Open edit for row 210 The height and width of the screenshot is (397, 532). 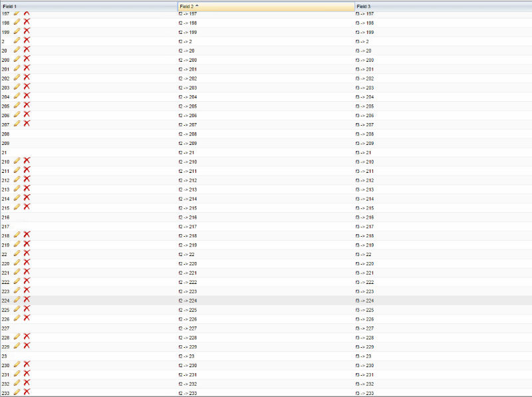coord(17,161)
